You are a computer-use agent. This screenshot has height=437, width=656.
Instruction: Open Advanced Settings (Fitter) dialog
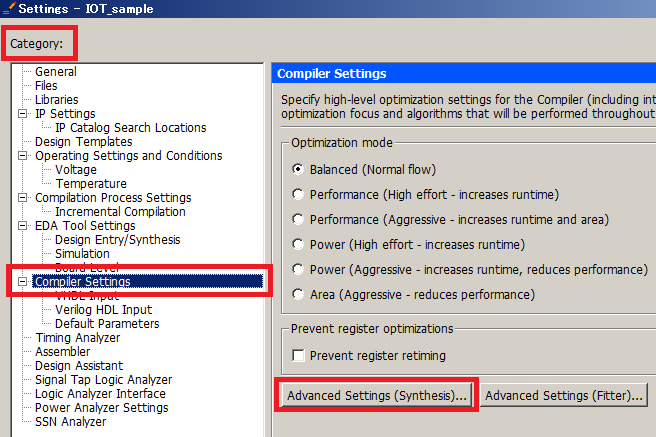pos(563,396)
